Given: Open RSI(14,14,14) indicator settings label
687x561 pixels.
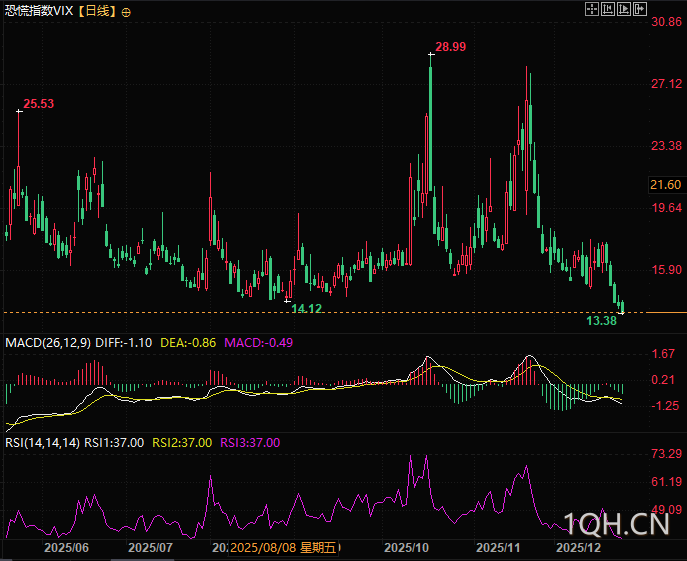Looking at the screenshot, I should pos(43,442).
